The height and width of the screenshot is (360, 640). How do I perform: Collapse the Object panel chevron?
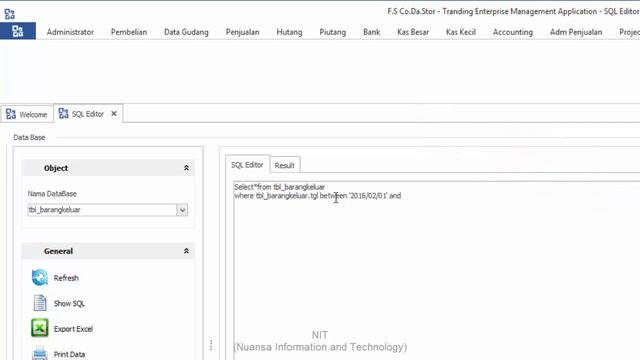pos(186,168)
